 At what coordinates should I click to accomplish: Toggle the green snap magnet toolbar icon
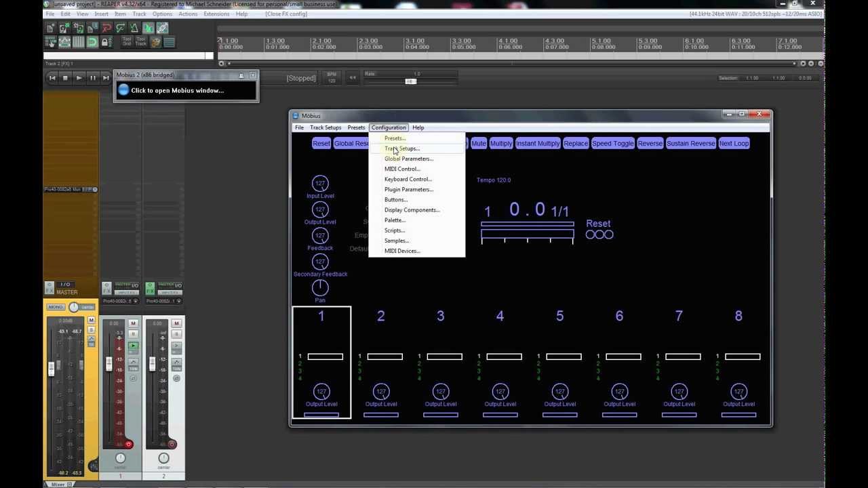tap(92, 42)
